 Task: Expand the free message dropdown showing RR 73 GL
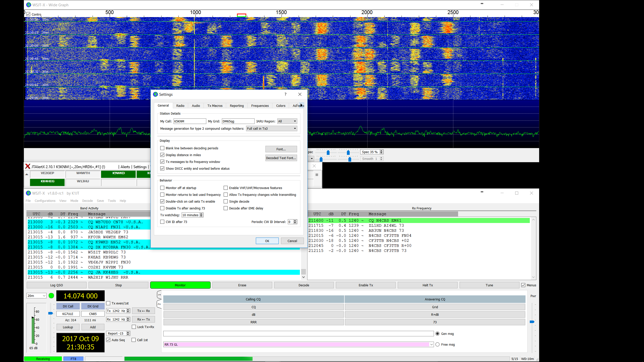[x=431, y=344]
